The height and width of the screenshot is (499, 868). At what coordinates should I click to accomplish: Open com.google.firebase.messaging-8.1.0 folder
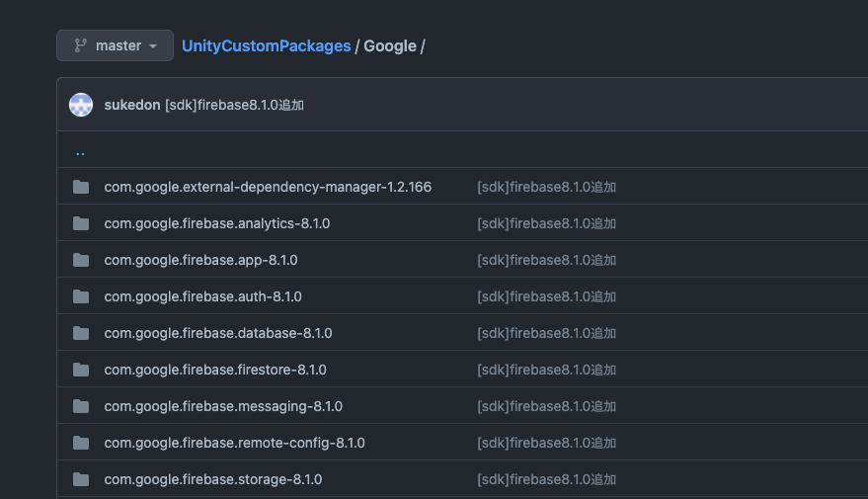click(223, 406)
